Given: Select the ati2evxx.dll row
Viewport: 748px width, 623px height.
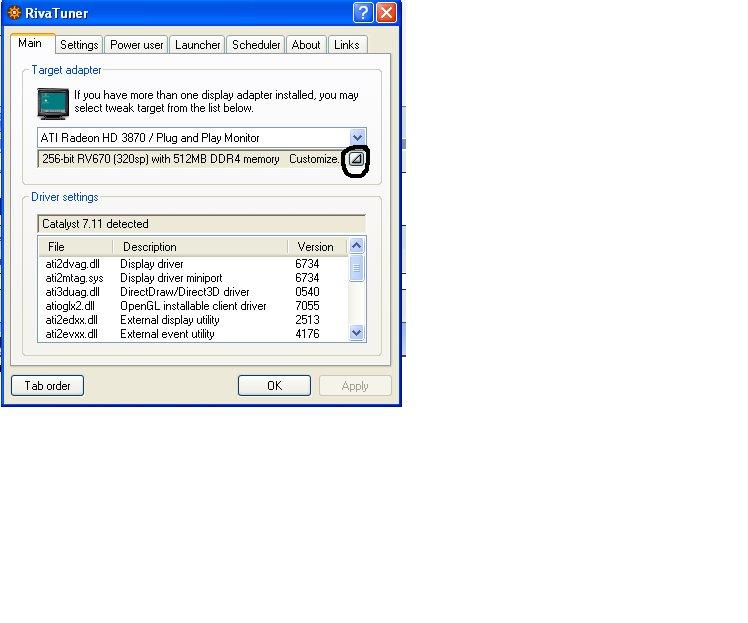Looking at the screenshot, I should 193,334.
